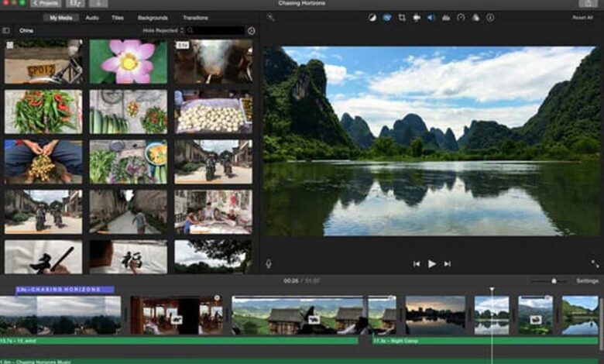Viewport: 604px width, 364px height.
Task: Click the timeline zoom slider
Action: click(x=553, y=281)
